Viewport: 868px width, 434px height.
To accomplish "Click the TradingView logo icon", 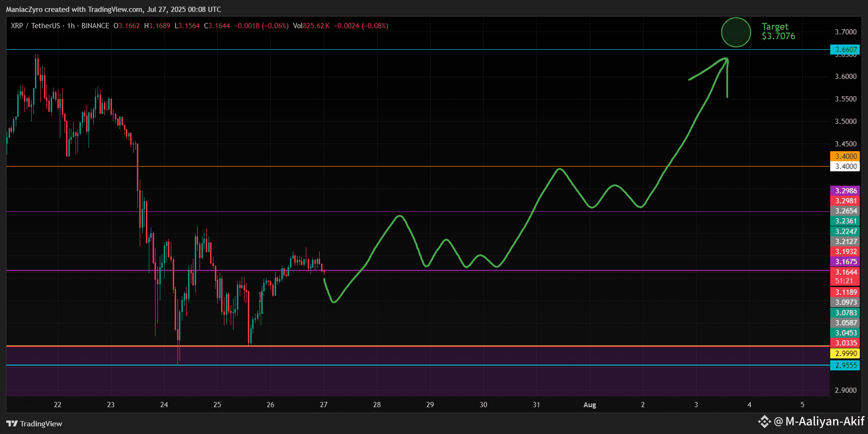I will [12, 423].
